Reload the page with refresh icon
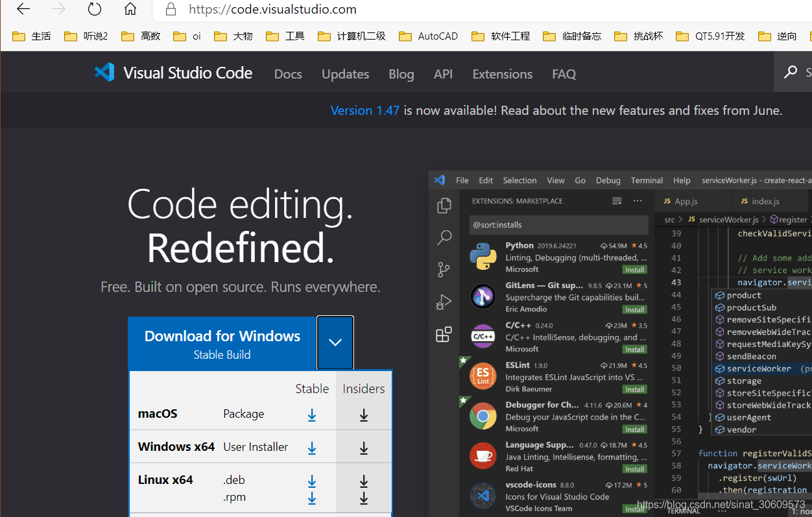Screen dimensions: 812x517 click(x=95, y=9)
